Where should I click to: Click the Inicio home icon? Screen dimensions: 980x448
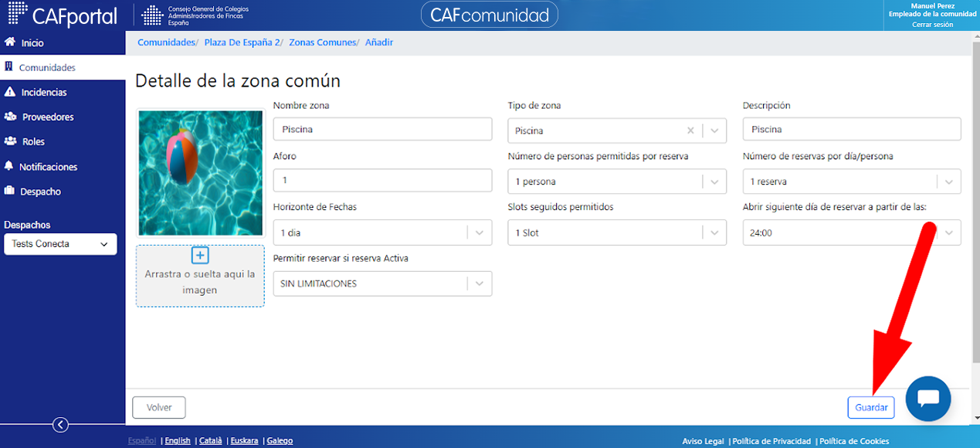(x=10, y=42)
